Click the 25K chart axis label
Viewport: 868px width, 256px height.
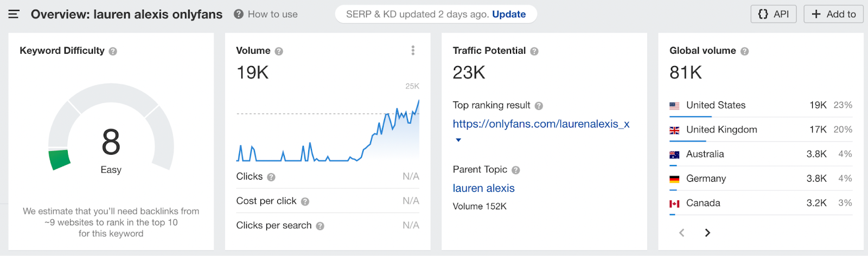pyautogui.click(x=412, y=86)
